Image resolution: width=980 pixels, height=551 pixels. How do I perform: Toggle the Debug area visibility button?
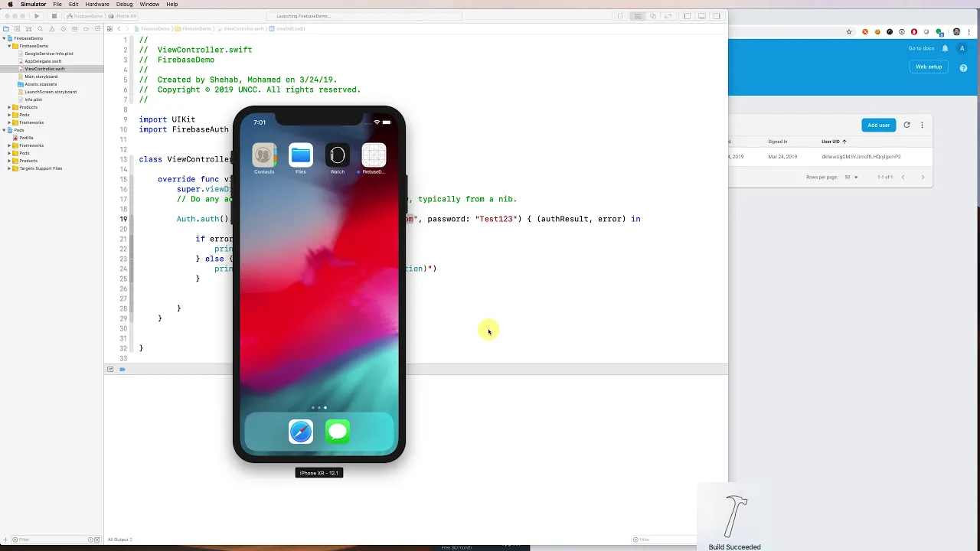pyautogui.click(x=701, y=16)
